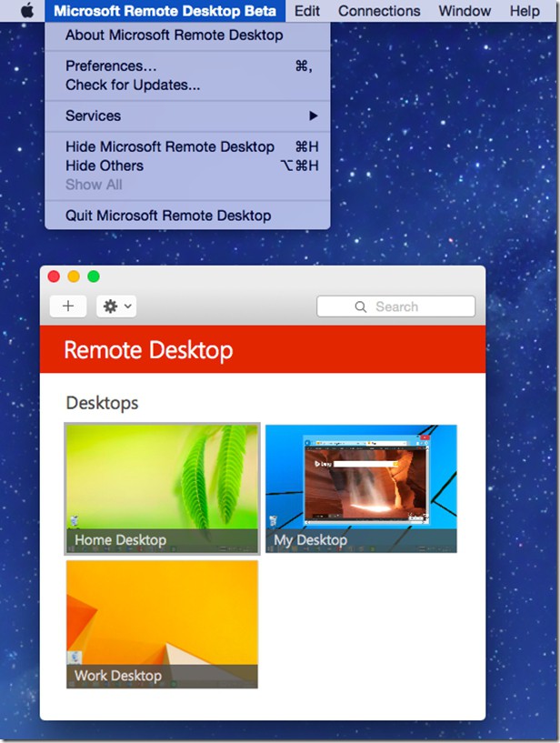Screen dimensions: 560x743
Task: Click the Remote Desktop red banner title
Action: 148,350
